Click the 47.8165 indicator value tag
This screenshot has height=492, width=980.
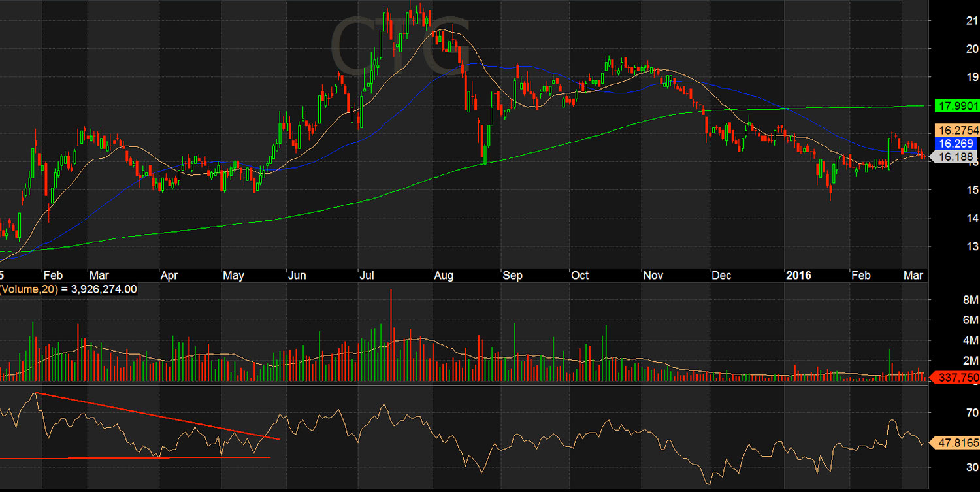click(956, 442)
